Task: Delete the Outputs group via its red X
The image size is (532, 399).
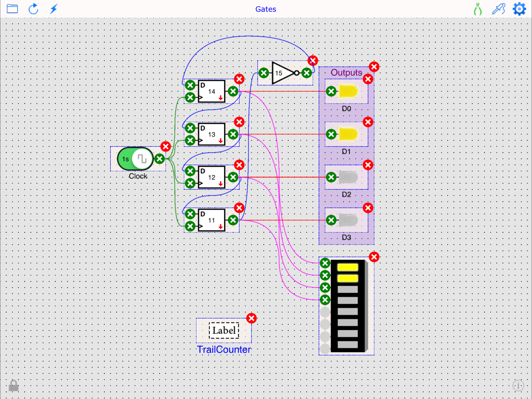Action: 374,67
